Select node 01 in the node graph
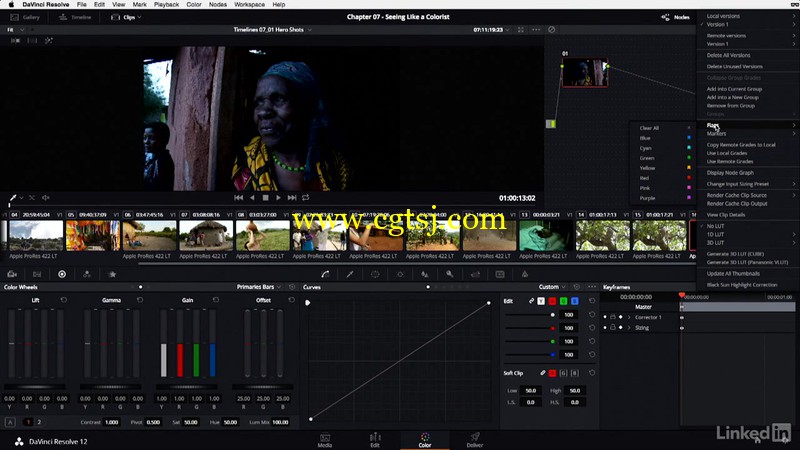 coord(585,72)
